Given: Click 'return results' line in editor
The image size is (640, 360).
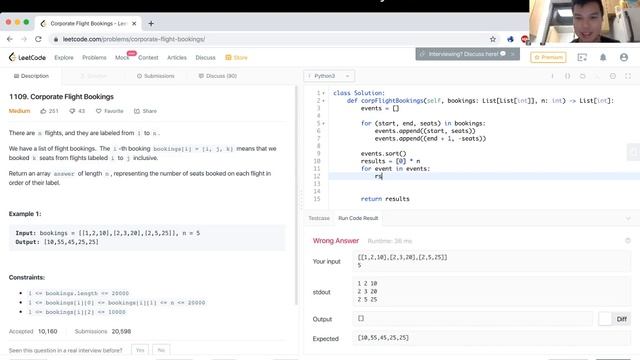Looking at the screenshot, I should [385, 199].
